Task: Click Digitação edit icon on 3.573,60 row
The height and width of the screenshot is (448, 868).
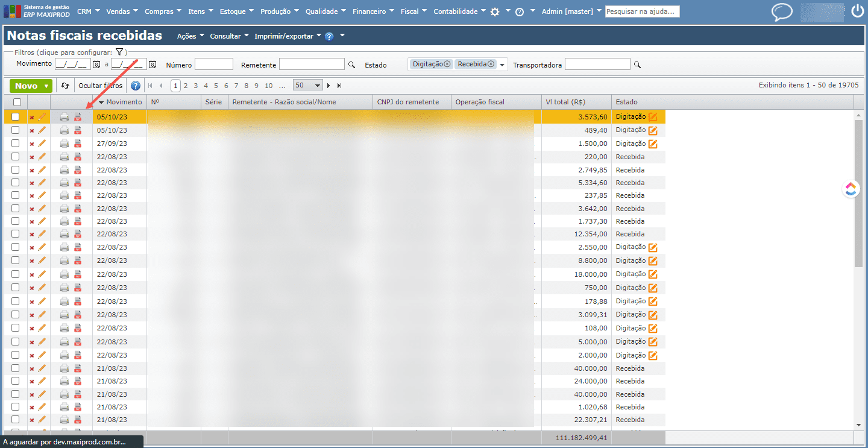Action: [x=653, y=117]
